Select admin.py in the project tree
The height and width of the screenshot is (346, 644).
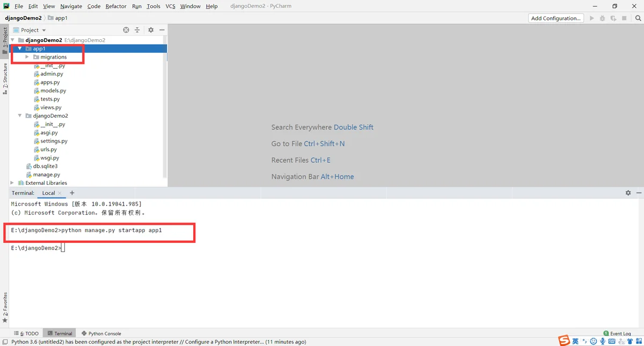click(x=48, y=74)
